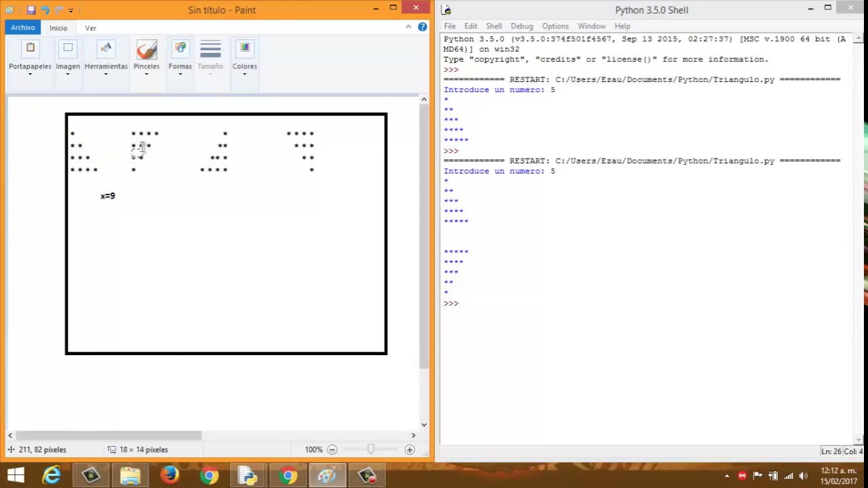Viewport: 868px width, 488px height.
Task: Show hidden system tray icons
Action: pos(727,476)
